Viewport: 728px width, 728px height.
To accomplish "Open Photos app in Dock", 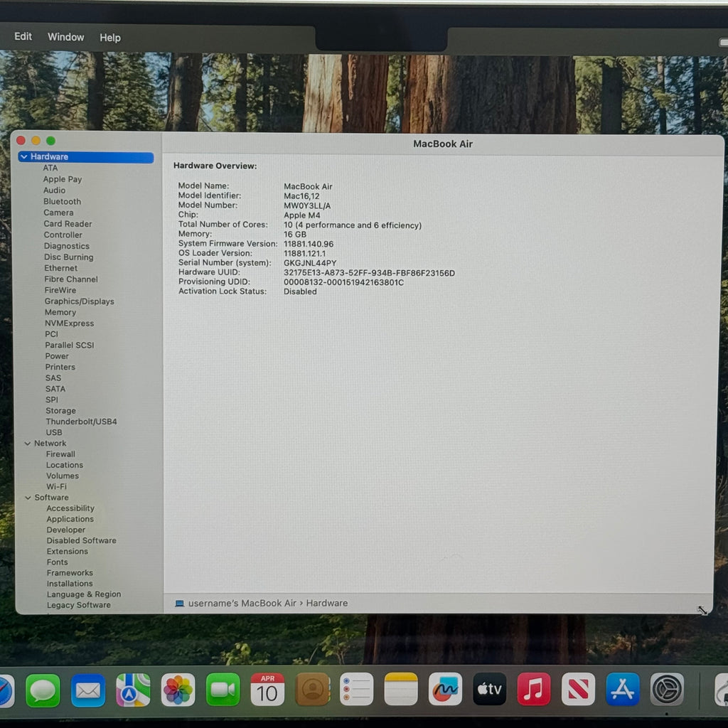I will click(178, 690).
